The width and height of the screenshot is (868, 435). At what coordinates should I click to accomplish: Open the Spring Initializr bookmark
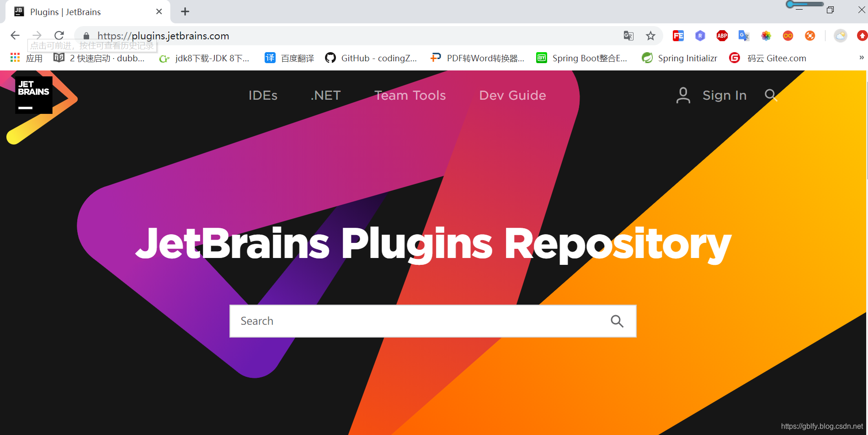pos(680,58)
